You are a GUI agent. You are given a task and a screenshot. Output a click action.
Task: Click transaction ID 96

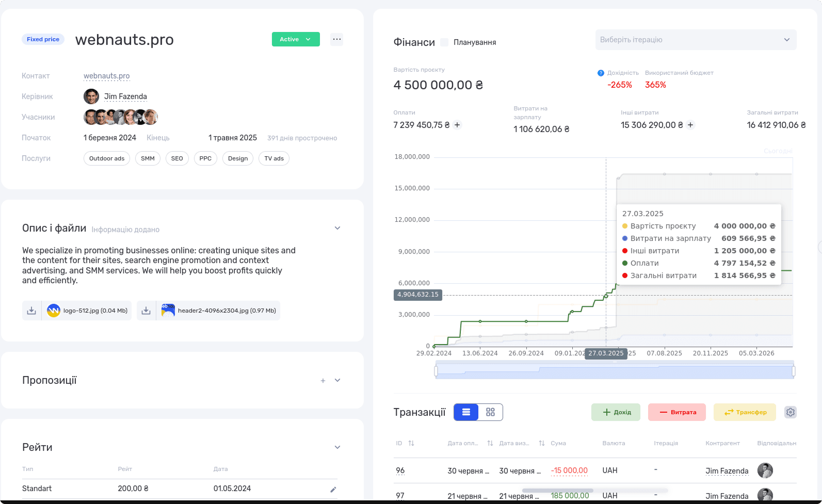pos(400,470)
